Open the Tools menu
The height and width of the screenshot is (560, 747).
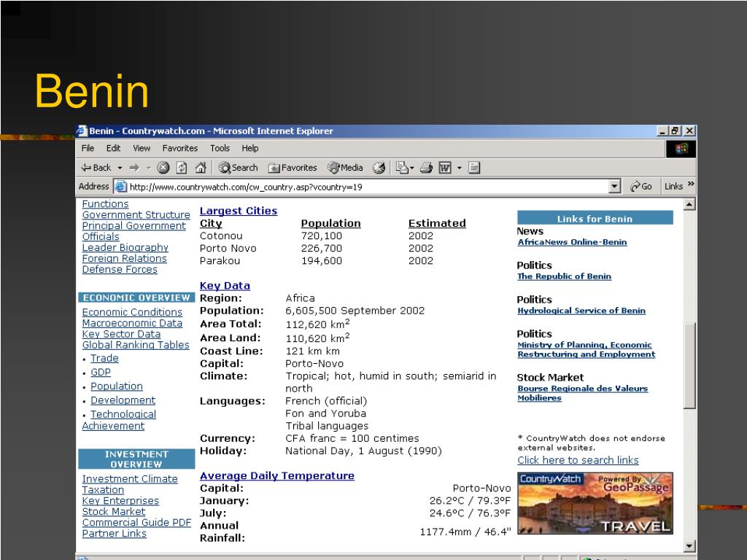tap(220, 149)
